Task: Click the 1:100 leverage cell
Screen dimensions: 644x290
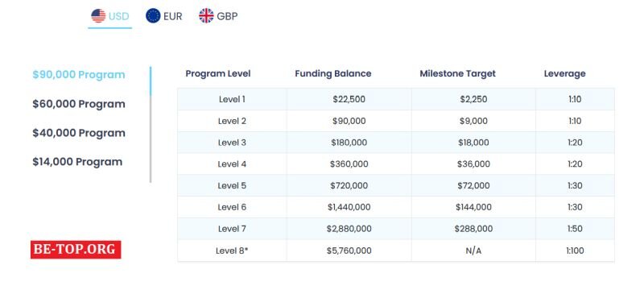Action: point(575,251)
